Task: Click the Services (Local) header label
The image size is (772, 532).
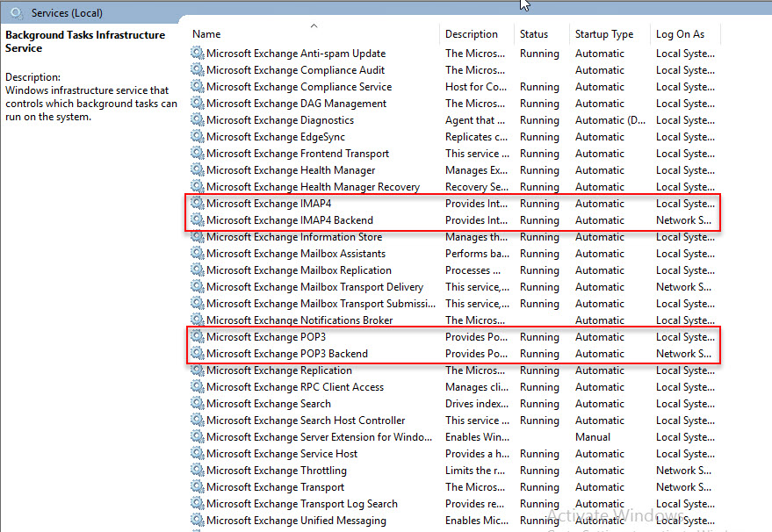Action: [x=67, y=13]
